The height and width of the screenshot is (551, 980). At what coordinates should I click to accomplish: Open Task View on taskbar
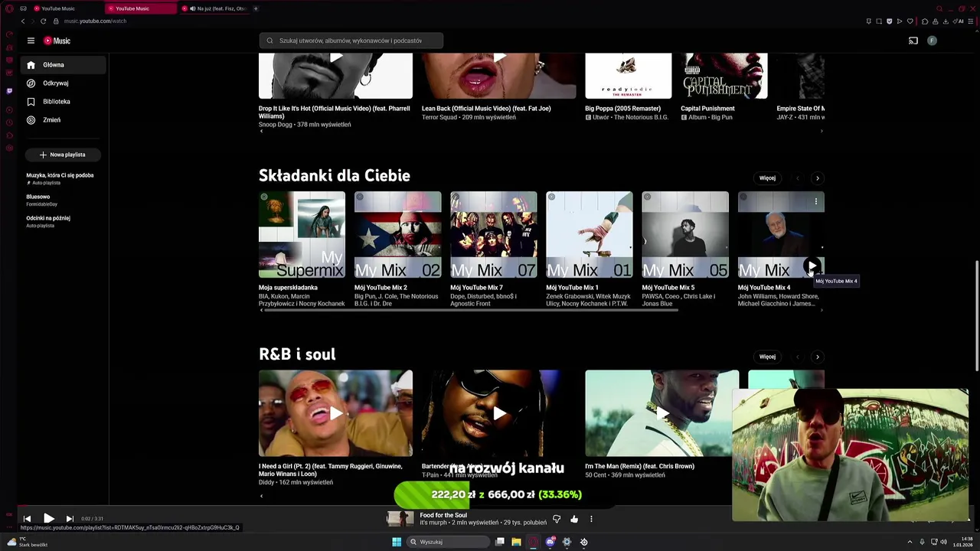point(499,542)
